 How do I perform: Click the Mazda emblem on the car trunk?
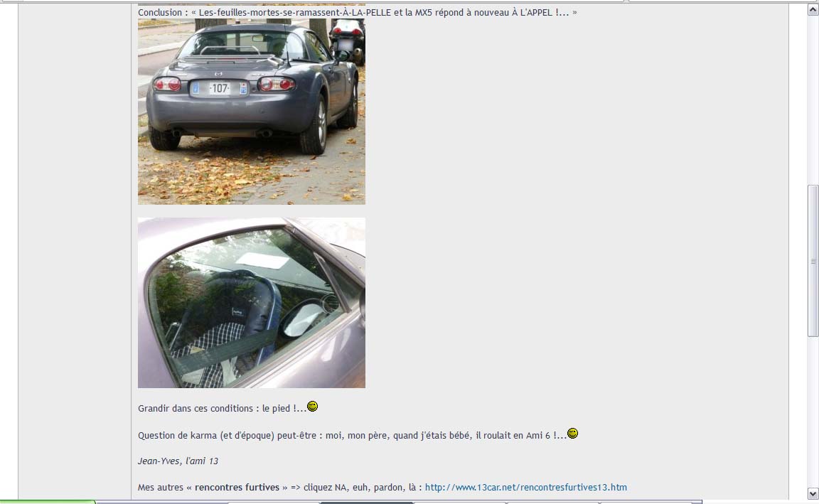(x=218, y=74)
